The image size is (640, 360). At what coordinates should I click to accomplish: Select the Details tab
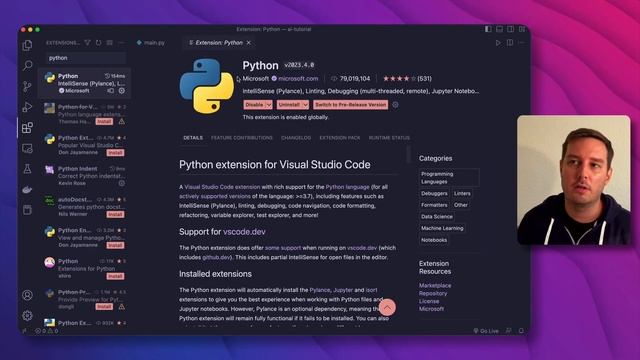[x=193, y=138]
